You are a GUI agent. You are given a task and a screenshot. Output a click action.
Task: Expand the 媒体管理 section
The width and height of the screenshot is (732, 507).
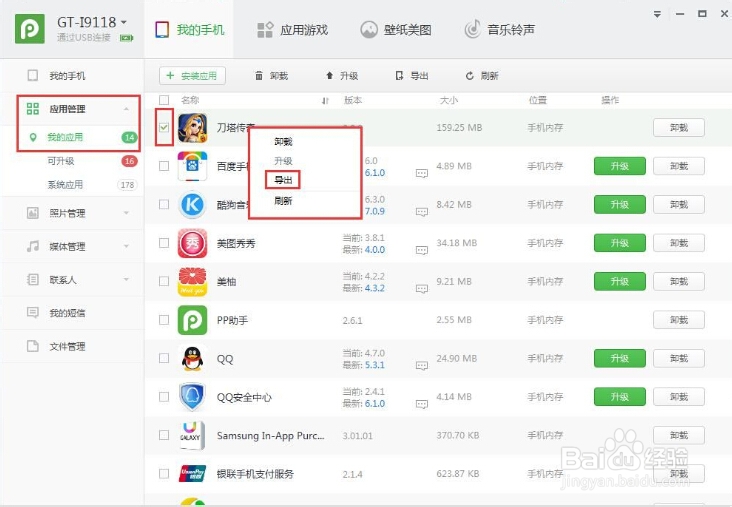click(x=127, y=246)
